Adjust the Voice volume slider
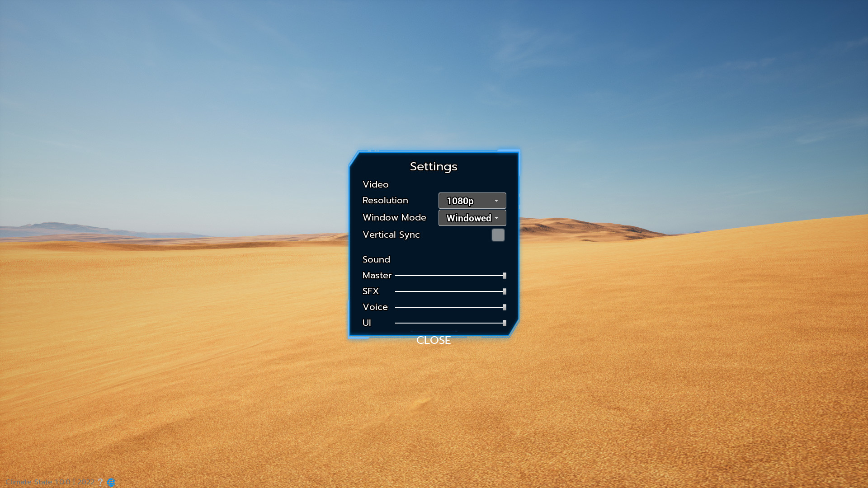This screenshot has height=488, width=868. point(451,307)
